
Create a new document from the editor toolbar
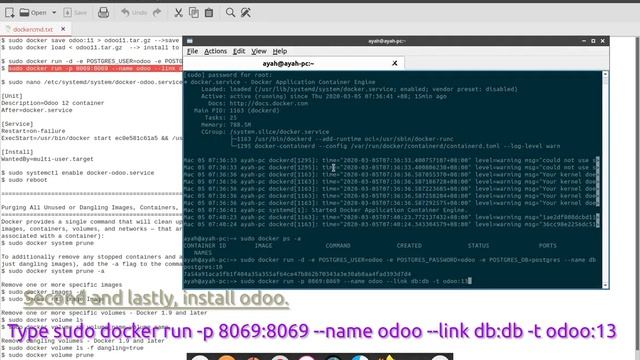coord(9,13)
